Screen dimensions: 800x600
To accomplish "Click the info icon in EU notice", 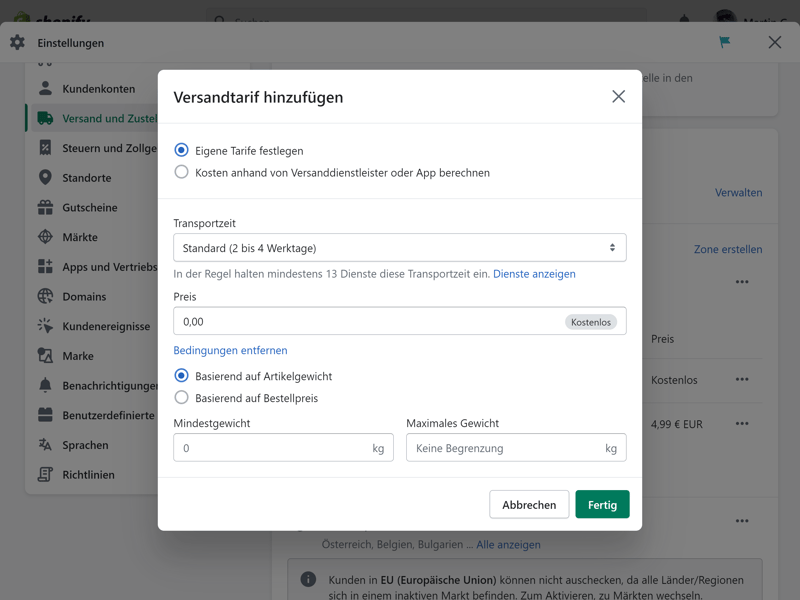I will pyautogui.click(x=308, y=579).
